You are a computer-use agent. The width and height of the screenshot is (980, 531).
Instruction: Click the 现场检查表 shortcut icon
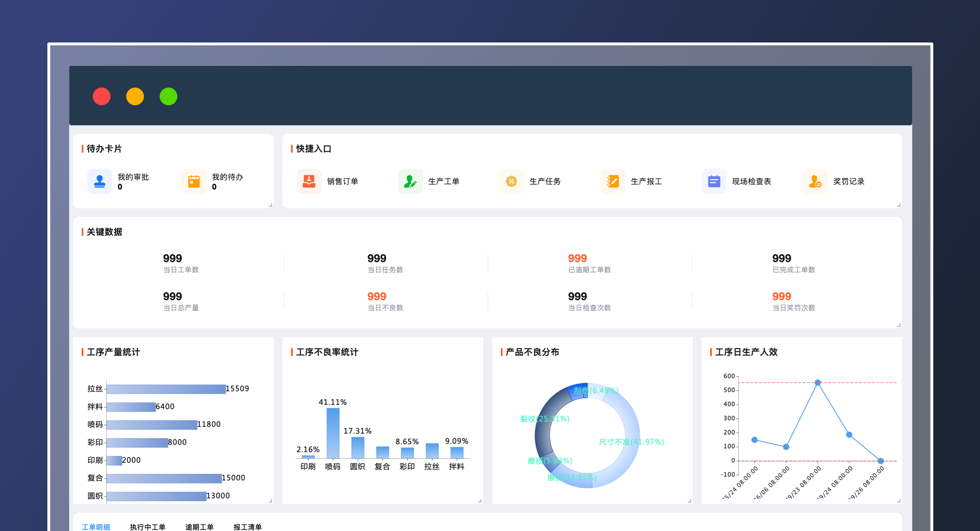point(714,181)
